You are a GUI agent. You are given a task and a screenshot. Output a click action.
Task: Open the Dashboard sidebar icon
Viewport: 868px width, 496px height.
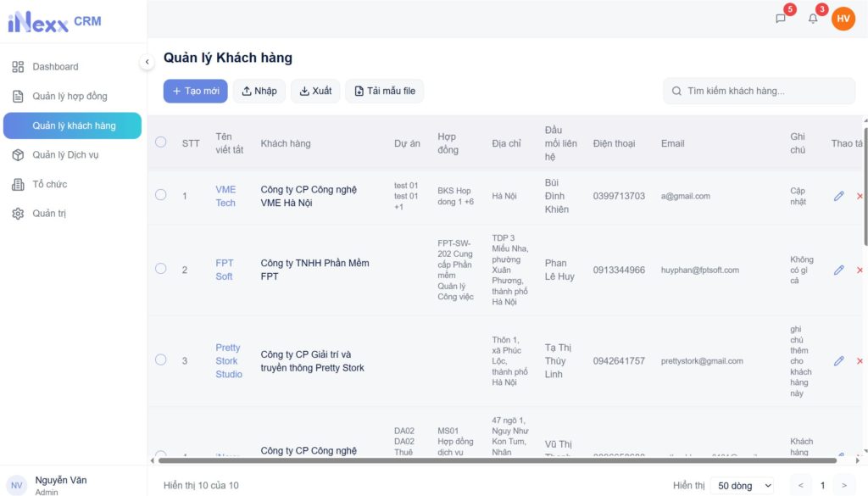coord(19,66)
